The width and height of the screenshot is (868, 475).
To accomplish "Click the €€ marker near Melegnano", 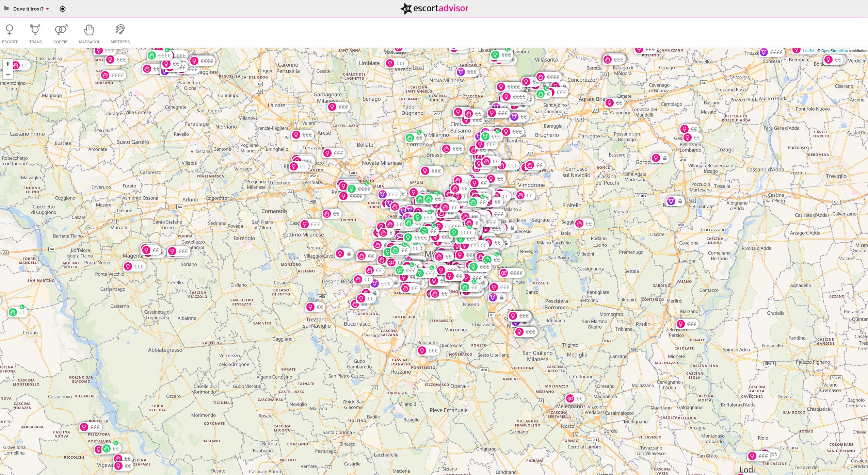I will tap(575, 398).
